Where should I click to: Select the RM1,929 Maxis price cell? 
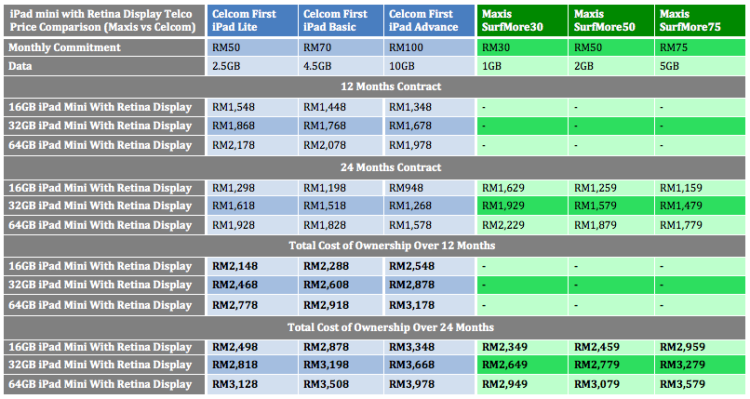(x=522, y=206)
